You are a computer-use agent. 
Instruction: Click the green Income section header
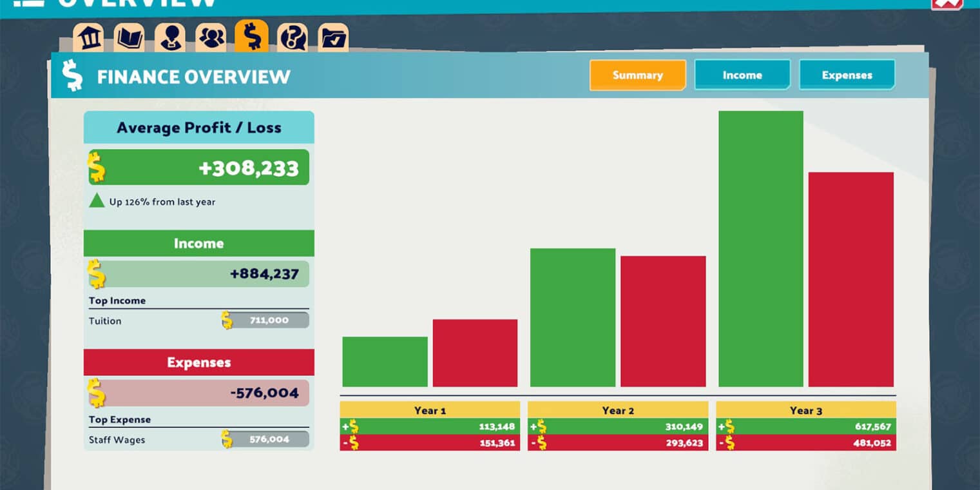(x=198, y=244)
